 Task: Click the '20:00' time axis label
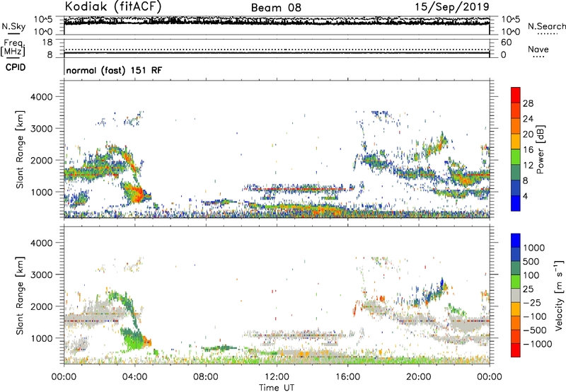[x=418, y=377]
